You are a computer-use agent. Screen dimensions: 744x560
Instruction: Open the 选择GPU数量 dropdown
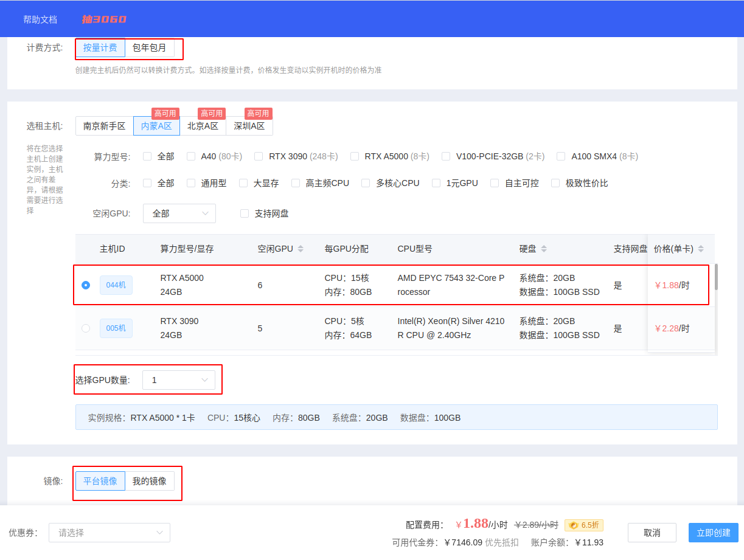tap(179, 379)
